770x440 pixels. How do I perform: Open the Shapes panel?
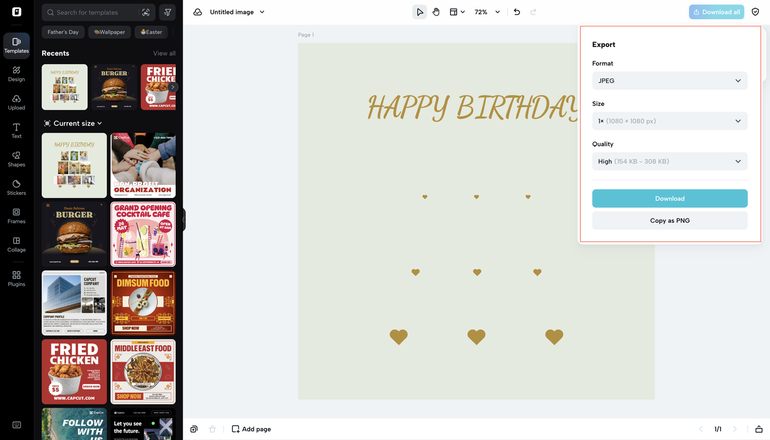pos(16,158)
